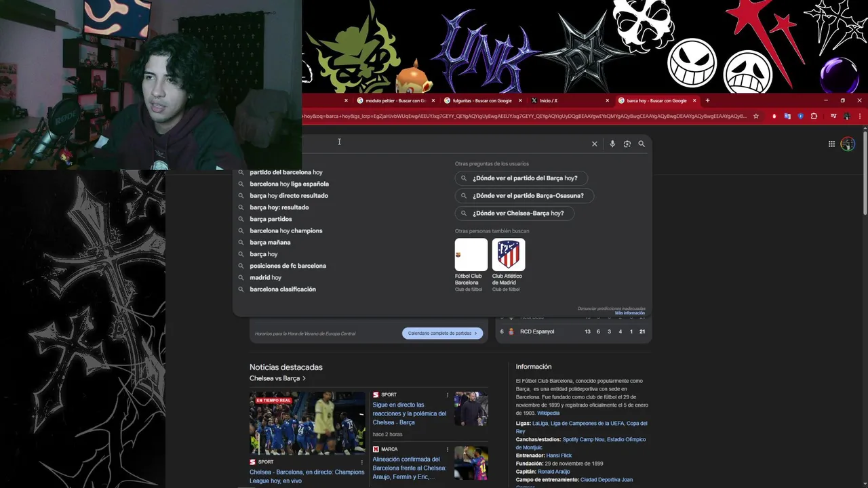The height and width of the screenshot is (488, 868).
Task: Choose suggestion 'barcelona hoy champions'
Action: (x=285, y=230)
